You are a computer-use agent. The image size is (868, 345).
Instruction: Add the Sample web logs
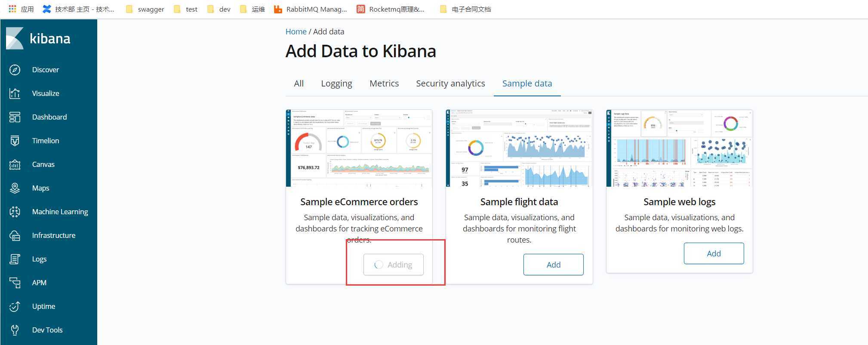[714, 253]
